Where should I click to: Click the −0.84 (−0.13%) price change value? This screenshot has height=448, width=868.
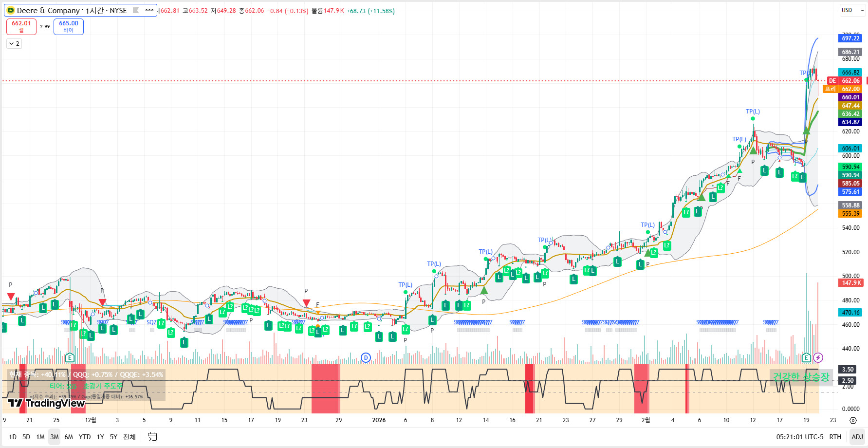tap(288, 11)
